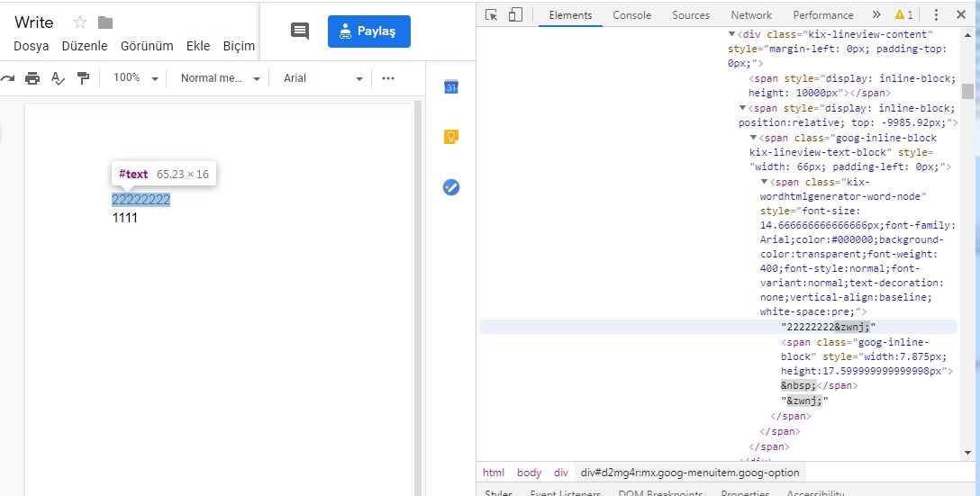Screen dimensions: 980x496
Task: Open the zoom 100% dropdown
Action: tap(136, 78)
